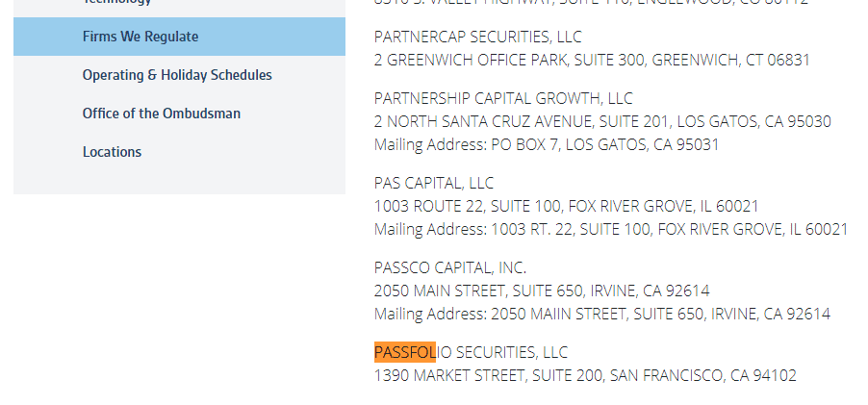The image size is (868, 405).
Task: Open Office of the Ombudsman page
Action: click(x=162, y=114)
